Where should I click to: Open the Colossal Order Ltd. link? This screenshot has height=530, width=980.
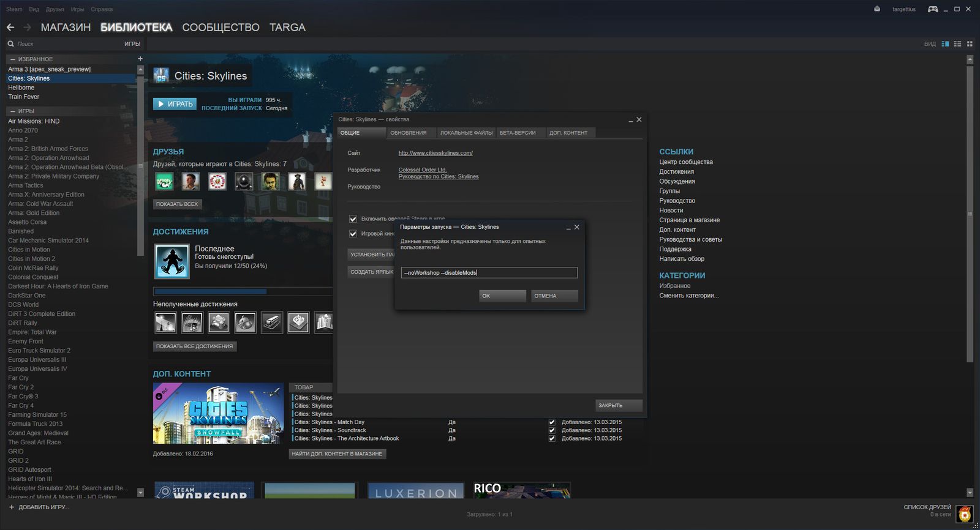click(423, 170)
